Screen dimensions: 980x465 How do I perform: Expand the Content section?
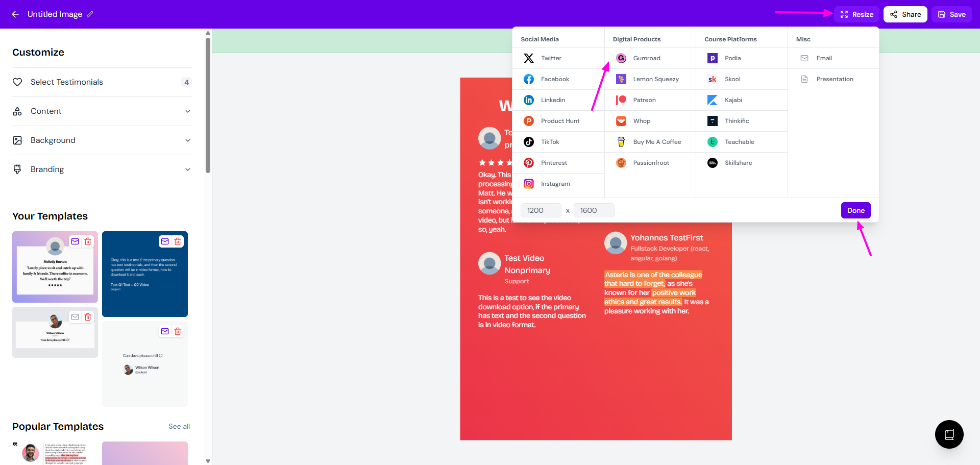102,111
